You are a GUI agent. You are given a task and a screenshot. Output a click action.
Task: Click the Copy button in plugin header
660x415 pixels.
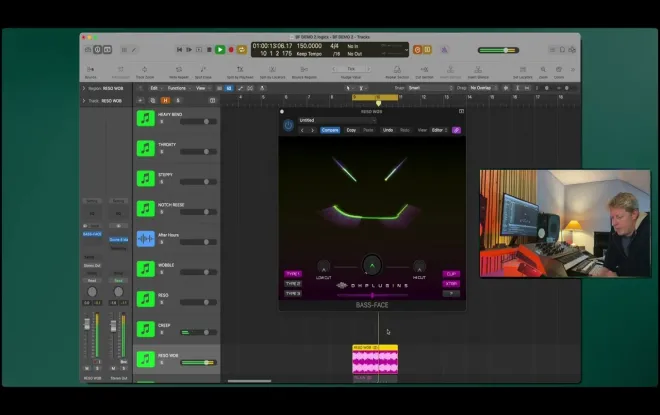[x=351, y=130]
